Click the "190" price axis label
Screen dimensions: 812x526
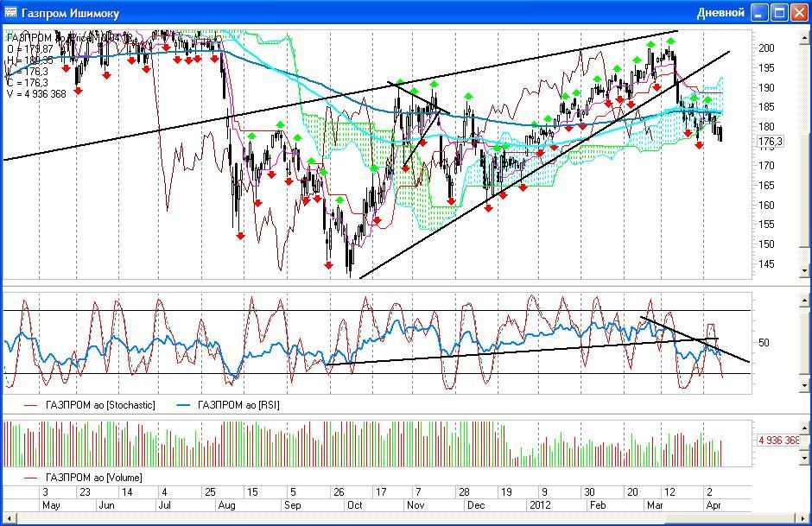click(766, 87)
